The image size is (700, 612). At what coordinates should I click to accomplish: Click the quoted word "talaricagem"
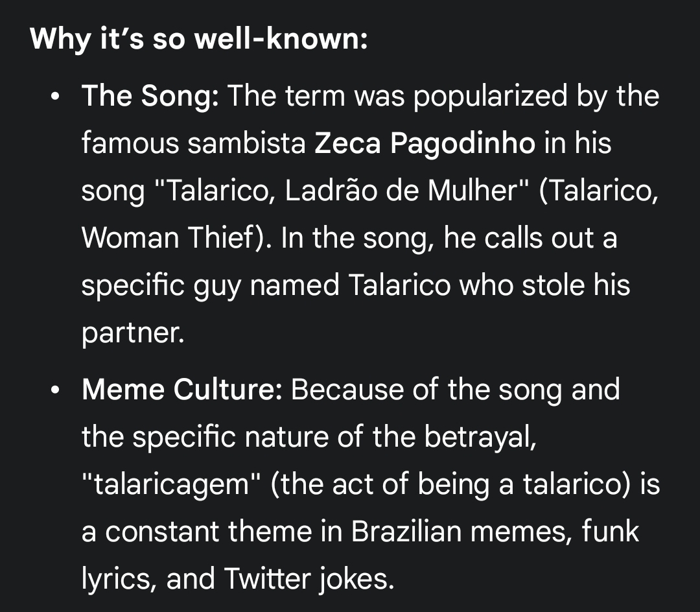[169, 484]
